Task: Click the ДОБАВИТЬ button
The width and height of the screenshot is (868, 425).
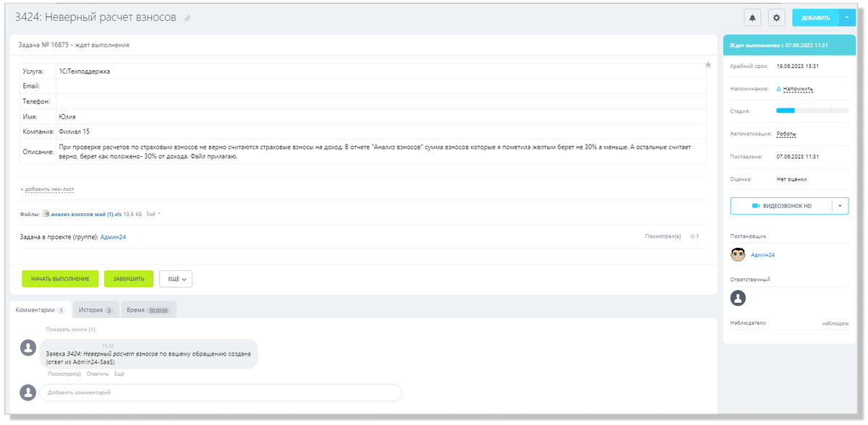Action: (816, 17)
